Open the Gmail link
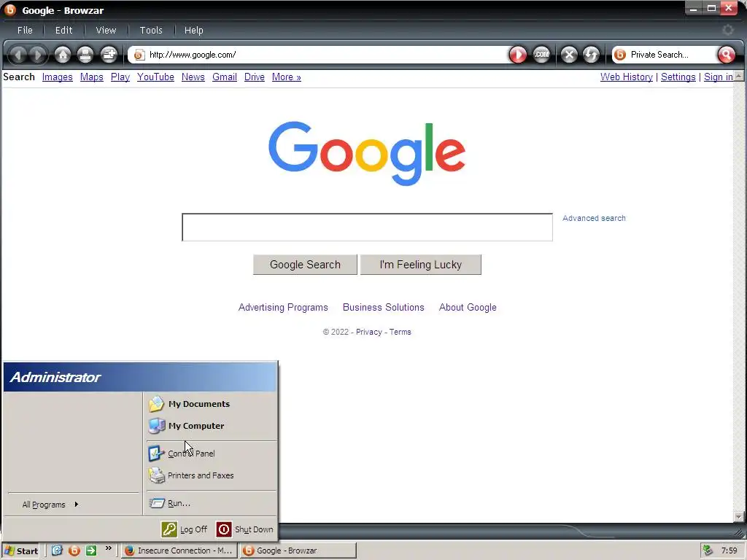The height and width of the screenshot is (560, 747). (x=225, y=77)
